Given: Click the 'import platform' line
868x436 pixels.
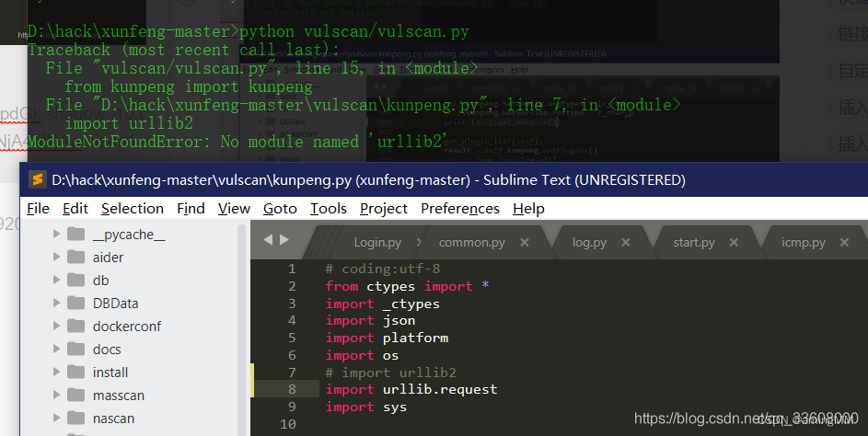Looking at the screenshot, I should point(387,338).
